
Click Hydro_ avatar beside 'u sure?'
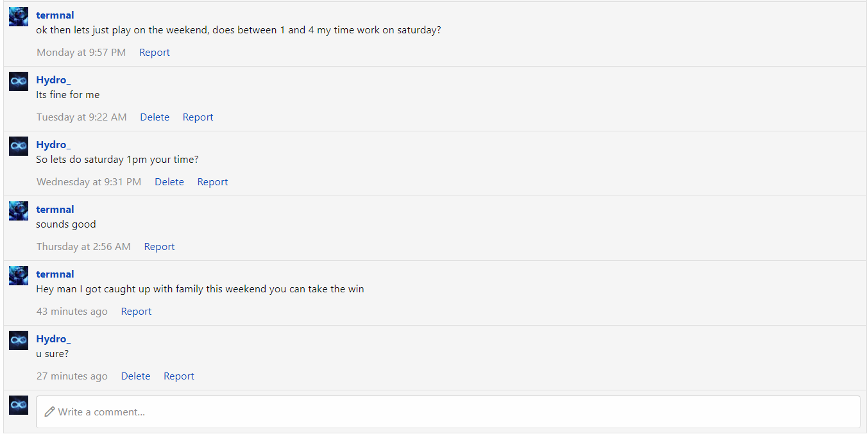tap(19, 340)
